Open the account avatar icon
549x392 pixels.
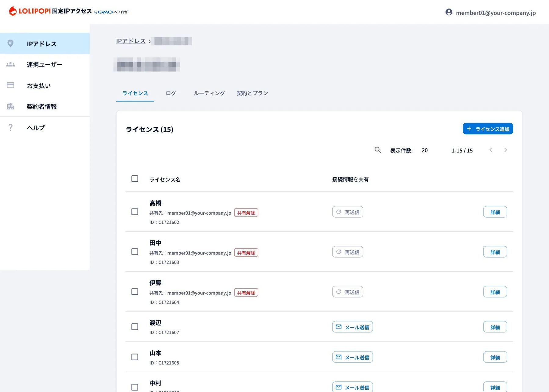point(449,12)
